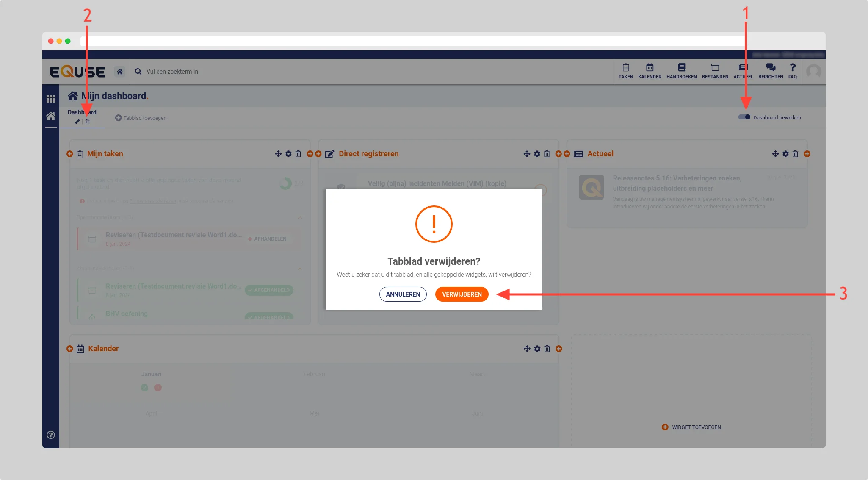
Task: Confirm deletion with Verwijderen button
Action: (462, 294)
